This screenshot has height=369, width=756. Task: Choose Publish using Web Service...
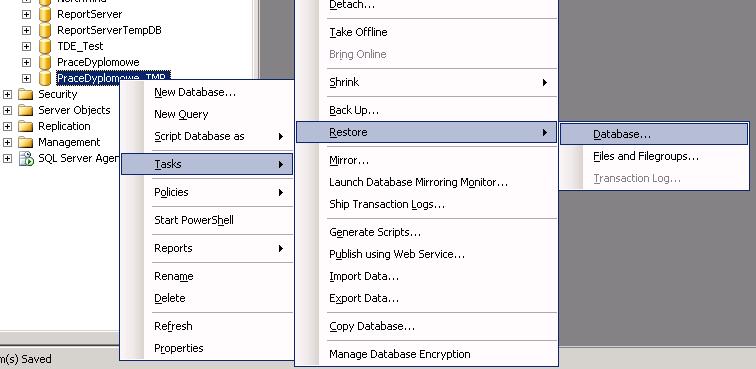[x=426, y=254]
